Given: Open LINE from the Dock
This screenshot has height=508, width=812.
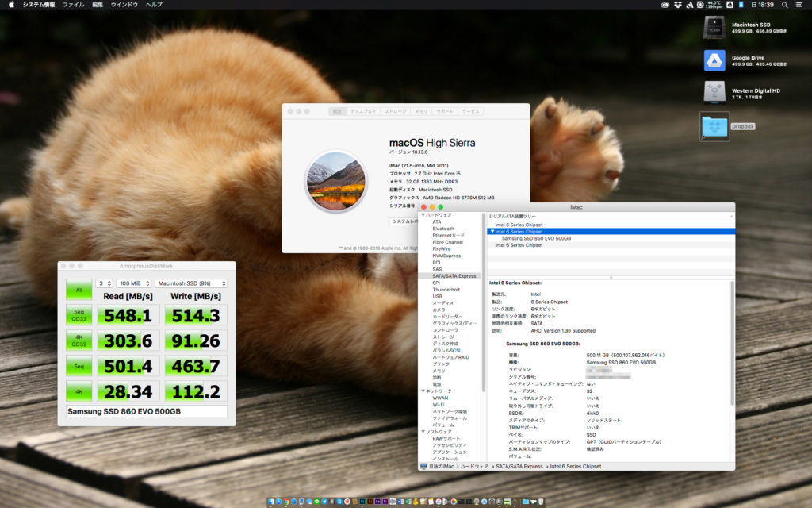Looking at the screenshot, I should [x=316, y=502].
